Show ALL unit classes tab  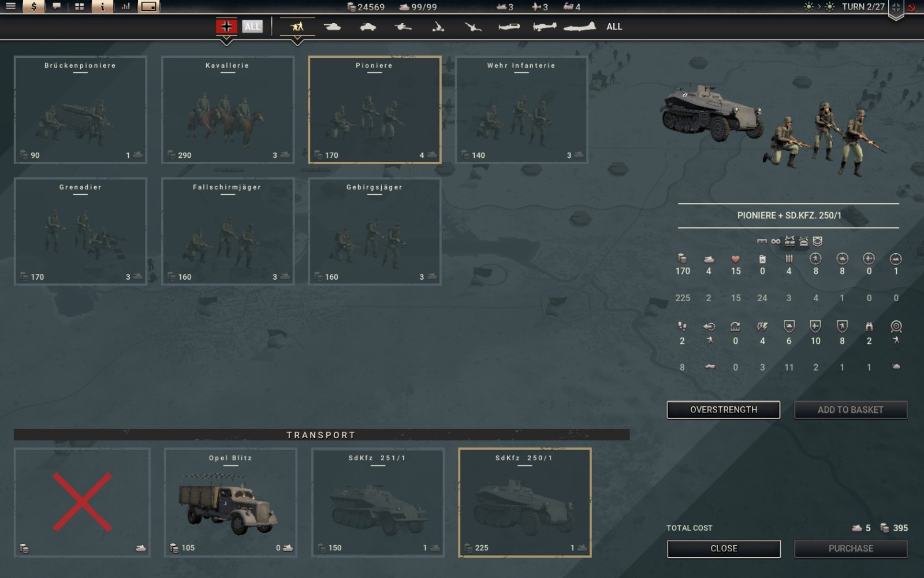tap(614, 27)
